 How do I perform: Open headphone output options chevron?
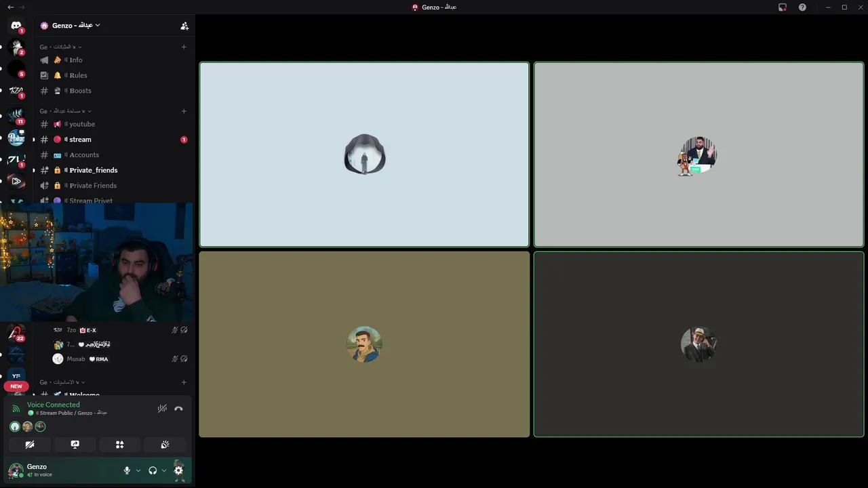(164, 470)
